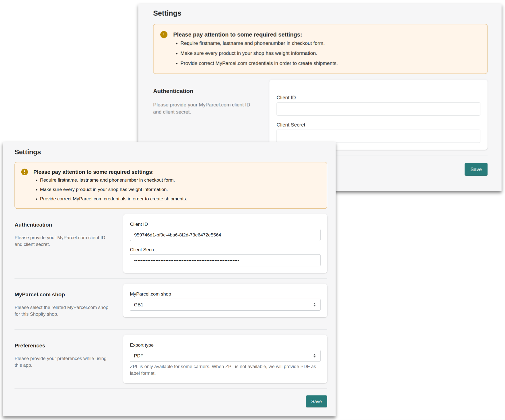The height and width of the screenshot is (420, 505).
Task: Click the MyParcel.com shop section heading
Action: [x=40, y=294]
